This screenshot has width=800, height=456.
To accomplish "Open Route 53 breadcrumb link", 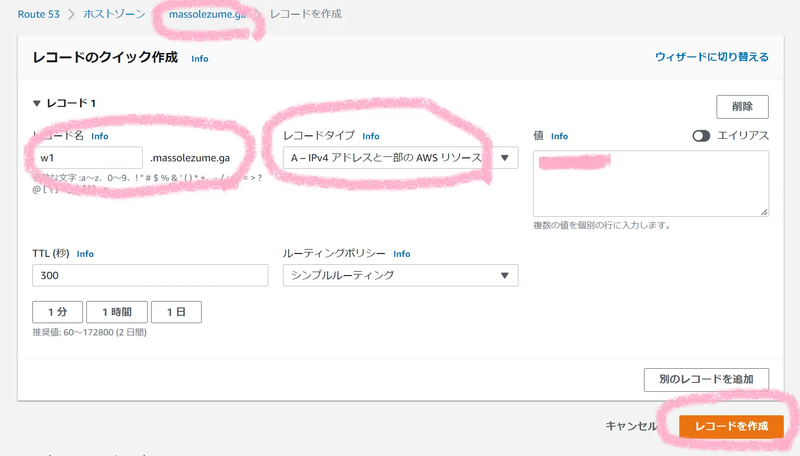I will [x=39, y=14].
